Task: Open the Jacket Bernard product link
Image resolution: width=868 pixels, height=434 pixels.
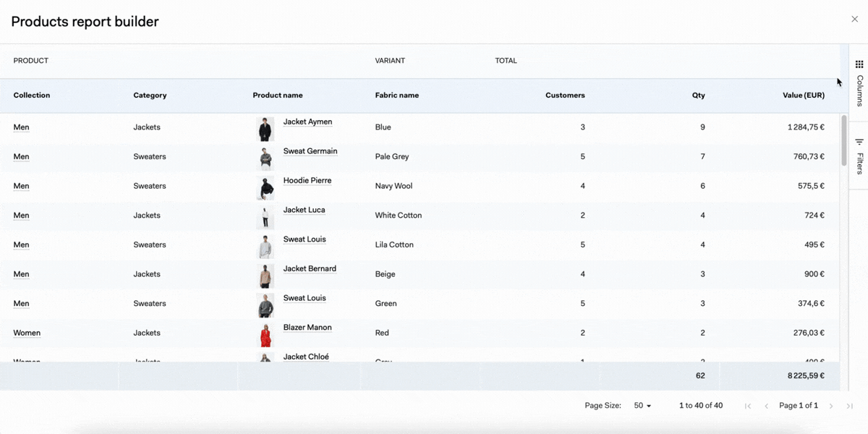Action: 310,268
